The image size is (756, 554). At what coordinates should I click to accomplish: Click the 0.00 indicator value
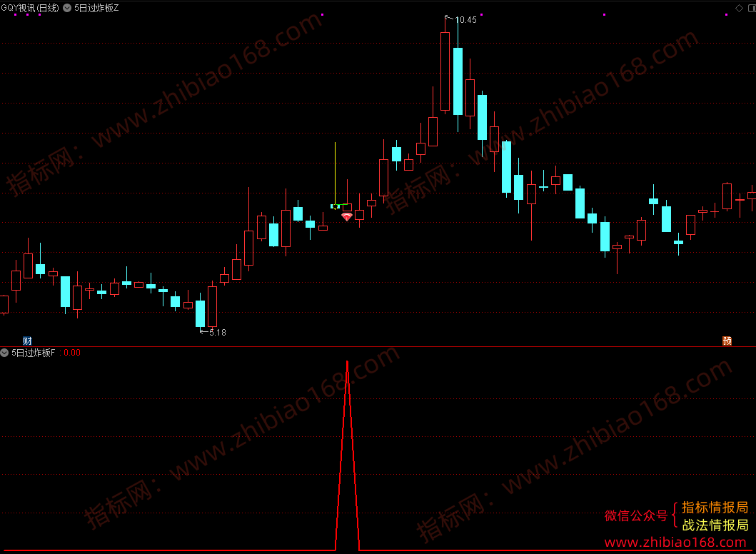click(72, 353)
